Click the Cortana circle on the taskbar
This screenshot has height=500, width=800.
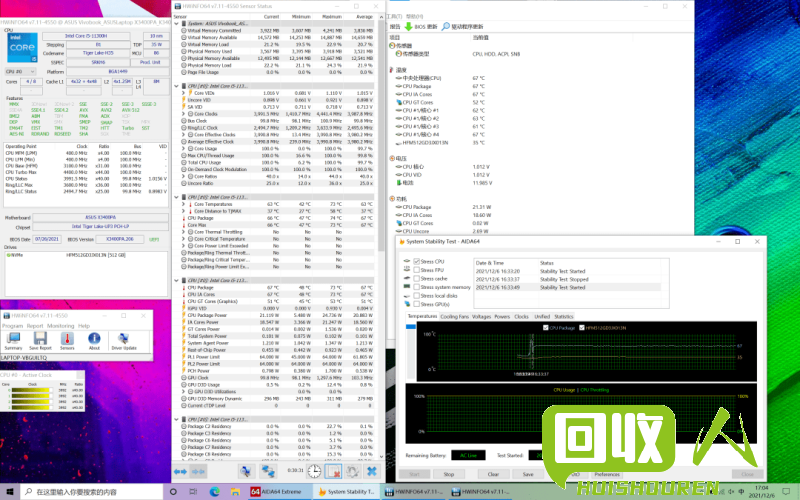pyautogui.click(x=173, y=492)
